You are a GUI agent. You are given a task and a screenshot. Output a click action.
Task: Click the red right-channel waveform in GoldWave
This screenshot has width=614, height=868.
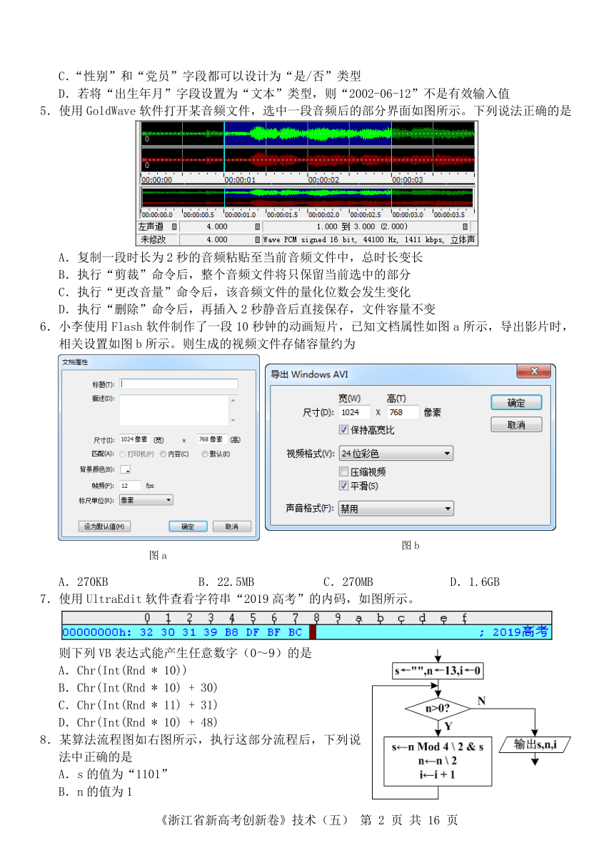coord(308,160)
